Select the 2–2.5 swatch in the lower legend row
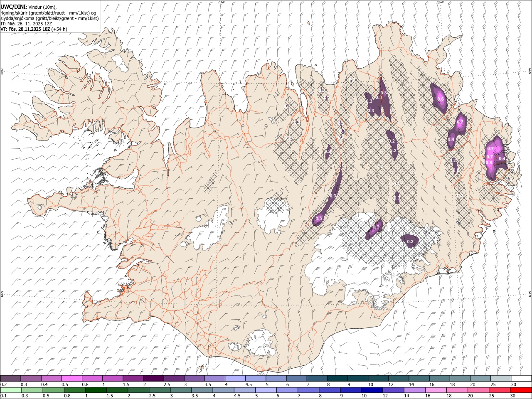This screenshot has height=399, width=532. [138, 390]
